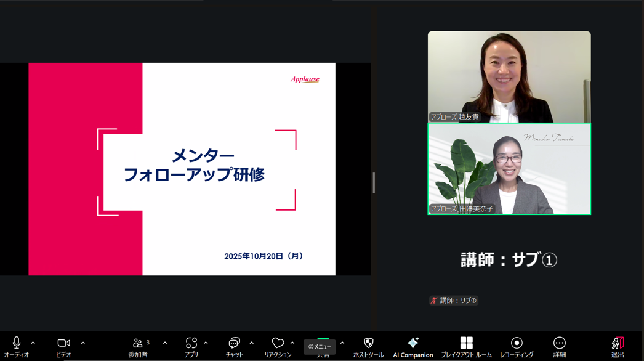Expand the arrow next to 参加者

[x=165, y=343]
